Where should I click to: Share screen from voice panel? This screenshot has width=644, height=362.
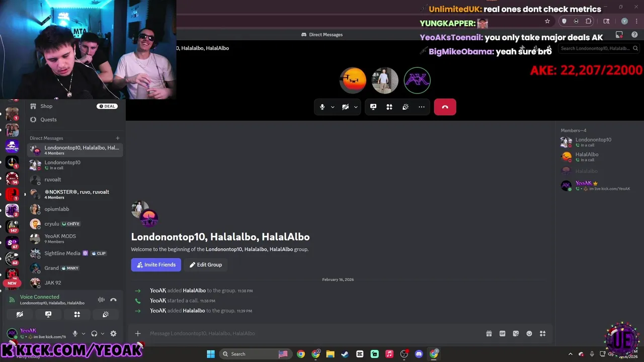[x=48, y=314]
